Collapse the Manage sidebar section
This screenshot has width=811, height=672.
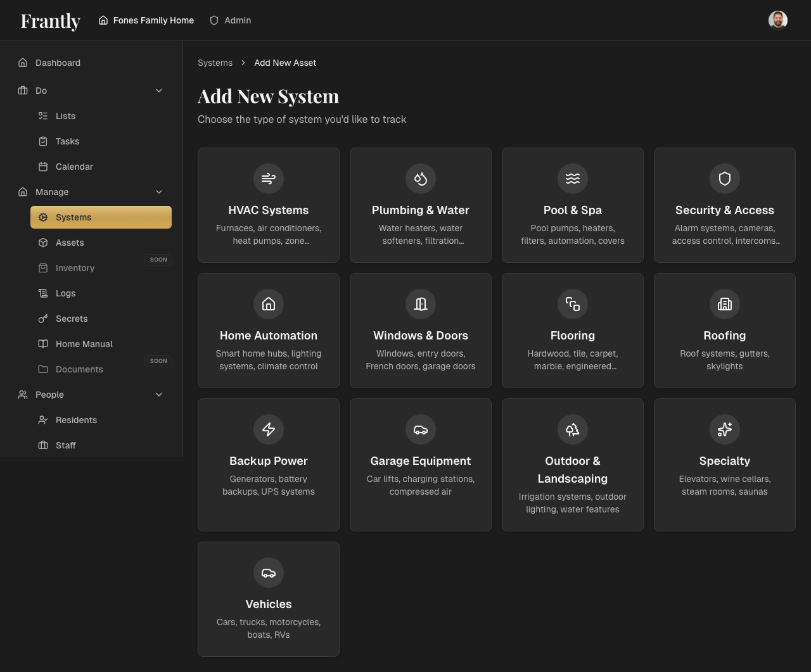[x=158, y=192]
